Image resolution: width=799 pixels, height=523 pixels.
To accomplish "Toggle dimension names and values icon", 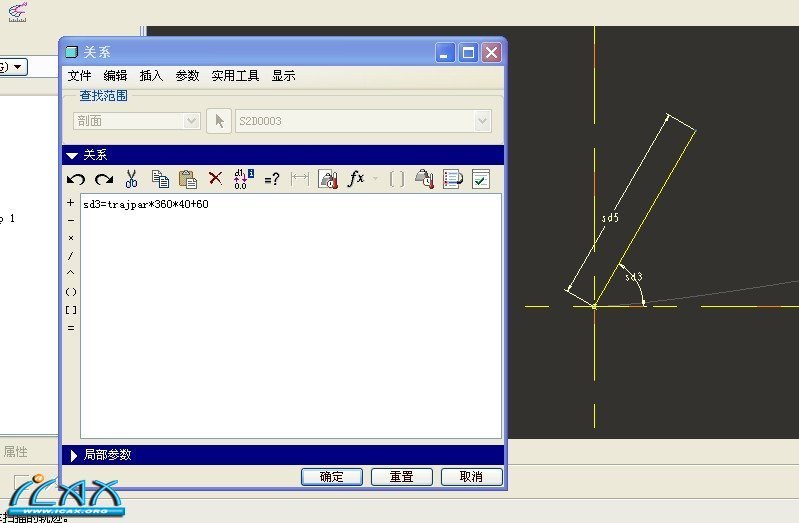I will pyautogui.click(x=243, y=179).
